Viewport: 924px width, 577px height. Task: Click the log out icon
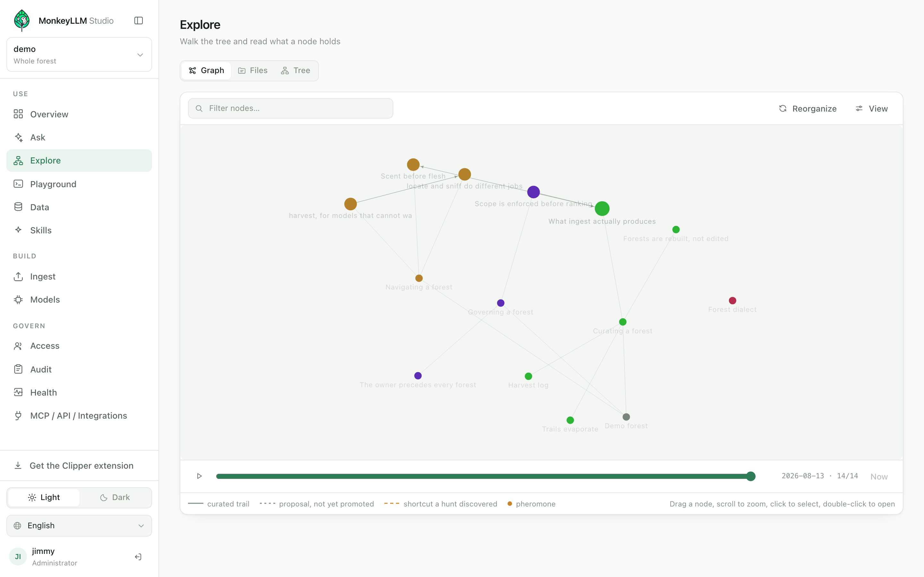(x=138, y=557)
